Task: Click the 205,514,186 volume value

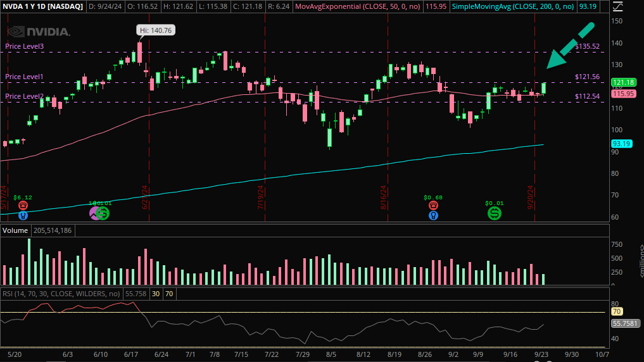Action: [53, 230]
